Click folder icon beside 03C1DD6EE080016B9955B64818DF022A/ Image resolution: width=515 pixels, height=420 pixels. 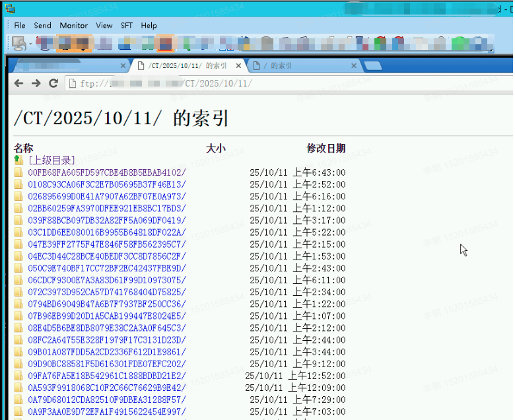(x=18, y=232)
